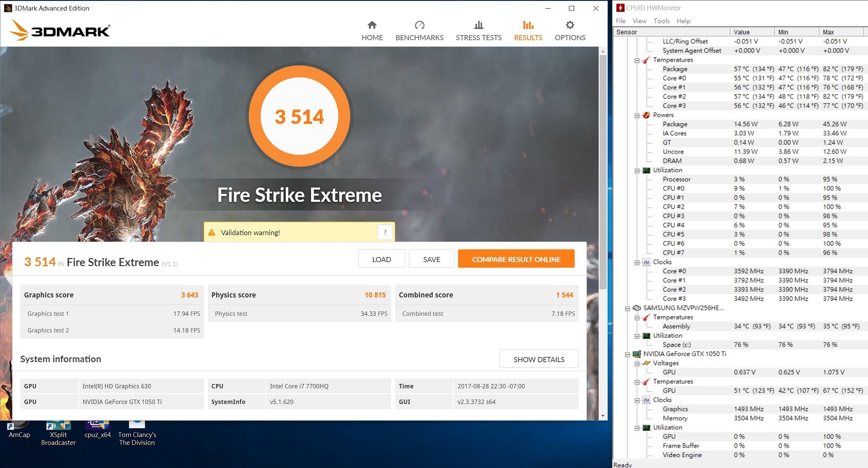Click the Home house icon in 3DMark
Viewport: 868px width, 468px height.
point(372,25)
